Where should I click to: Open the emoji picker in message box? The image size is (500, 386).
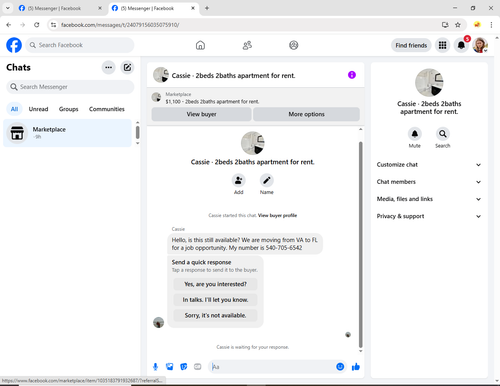[340, 367]
